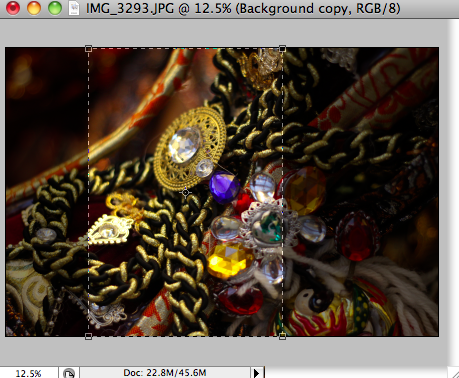The image size is (459, 378).
Task: Open the status bar arrow popup menu
Action: point(257,373)
